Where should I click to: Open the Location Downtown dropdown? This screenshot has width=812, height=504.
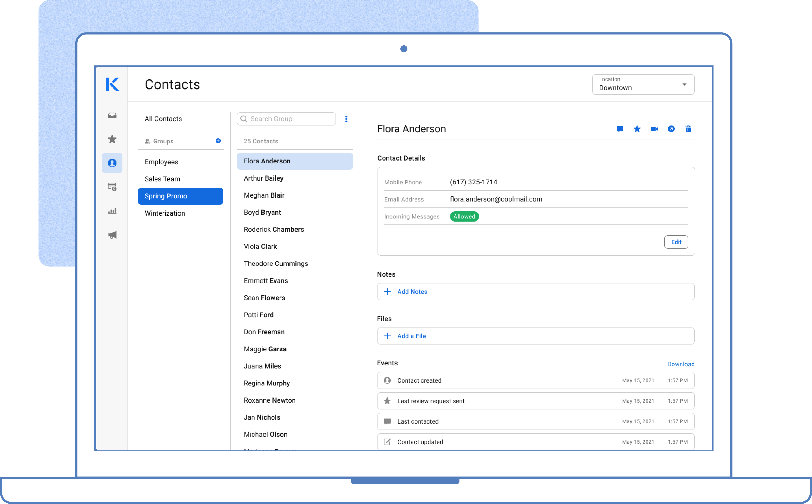coord(643,84)
